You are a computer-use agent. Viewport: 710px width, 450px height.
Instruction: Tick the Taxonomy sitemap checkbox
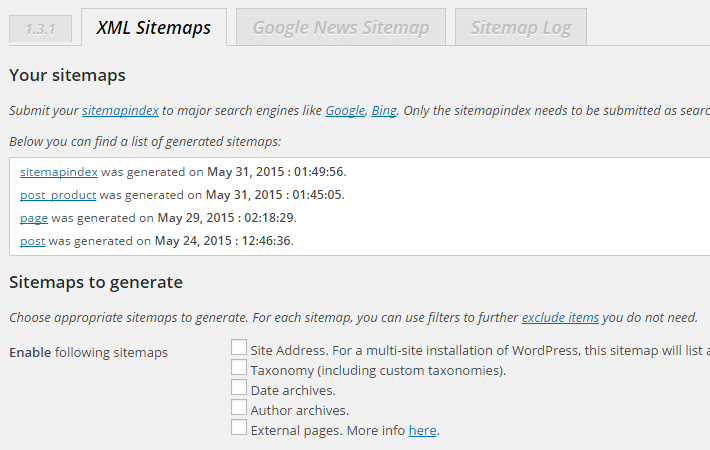pos(239,367)
